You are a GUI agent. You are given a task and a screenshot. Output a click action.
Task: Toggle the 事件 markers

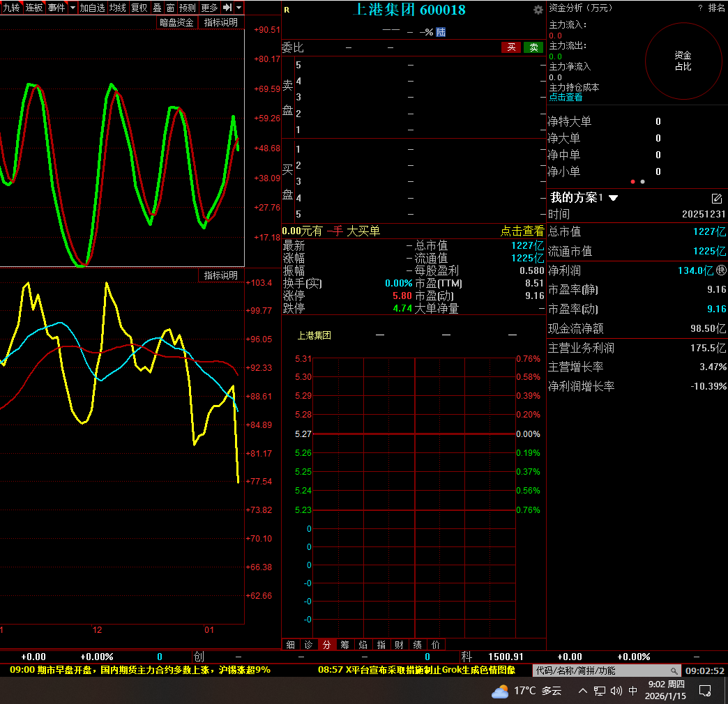(x=56, y=8)
